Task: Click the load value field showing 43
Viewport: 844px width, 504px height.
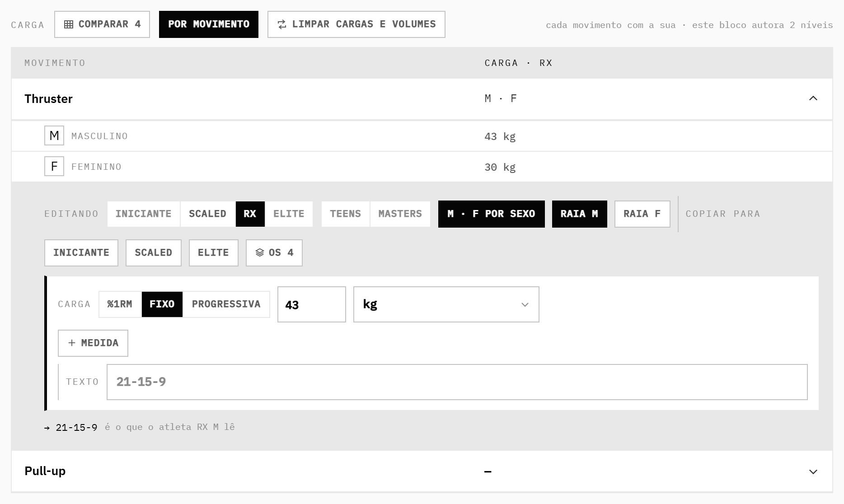Action: pyautogui.click(x=312, y=304)
